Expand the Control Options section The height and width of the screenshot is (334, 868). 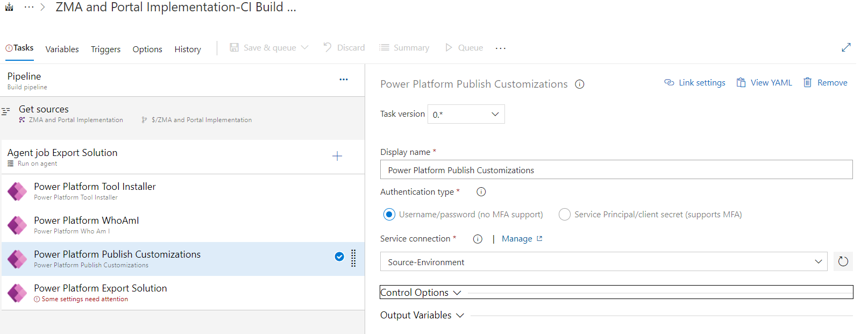pos(421,292)
